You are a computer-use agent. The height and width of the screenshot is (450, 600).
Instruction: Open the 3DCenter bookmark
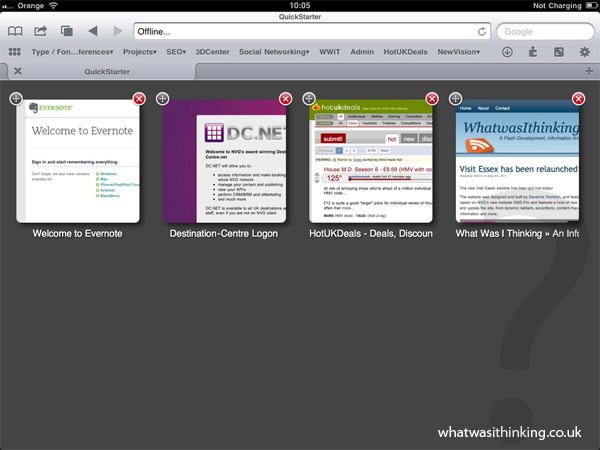point(212,52)
